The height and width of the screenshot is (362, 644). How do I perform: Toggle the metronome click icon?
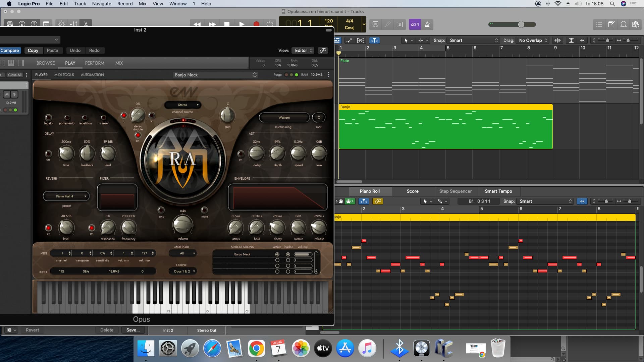[x=427, y=24]
